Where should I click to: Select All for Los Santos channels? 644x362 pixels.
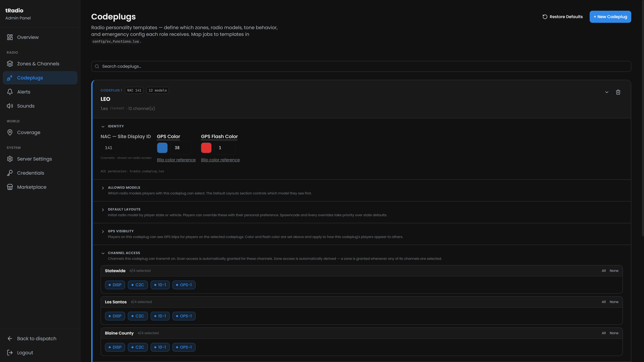click(x=604, y=302)
